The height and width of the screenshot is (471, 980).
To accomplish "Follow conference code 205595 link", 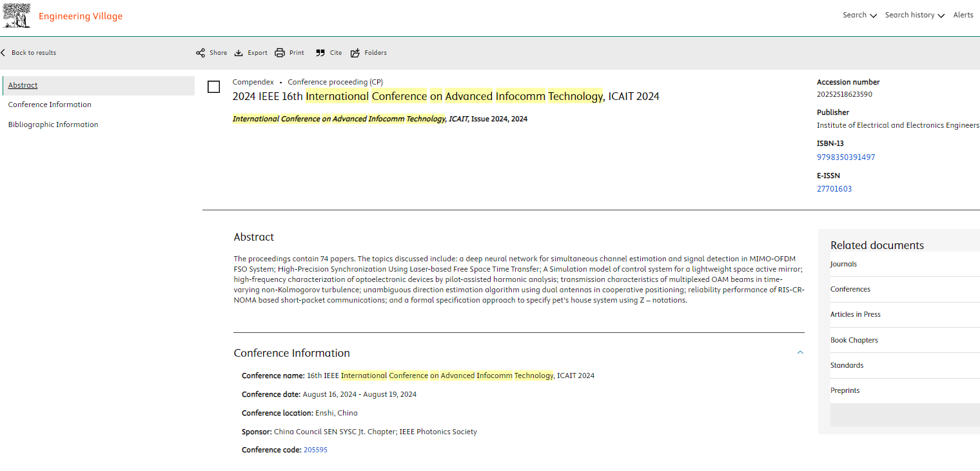I will point(315,450).
